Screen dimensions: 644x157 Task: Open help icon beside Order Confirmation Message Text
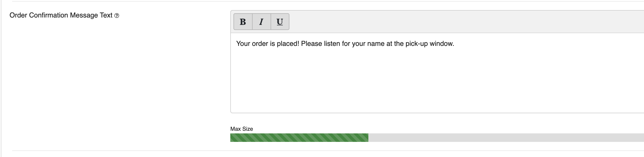tap(117, 16)
